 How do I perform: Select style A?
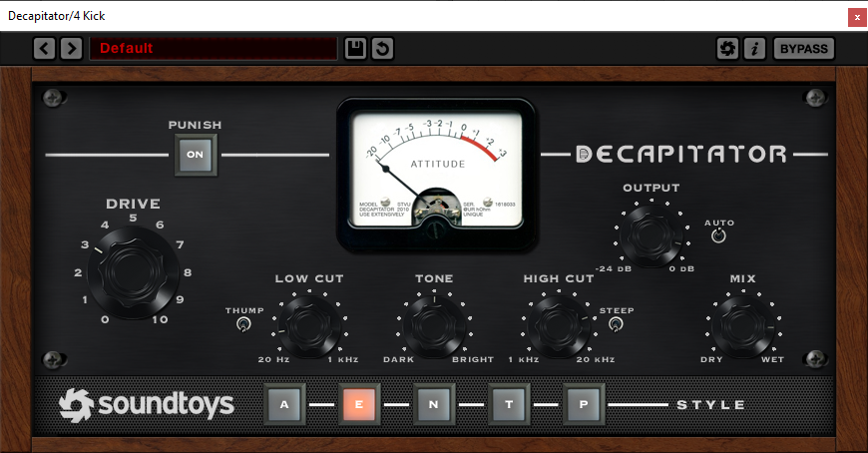pos(284,404)
